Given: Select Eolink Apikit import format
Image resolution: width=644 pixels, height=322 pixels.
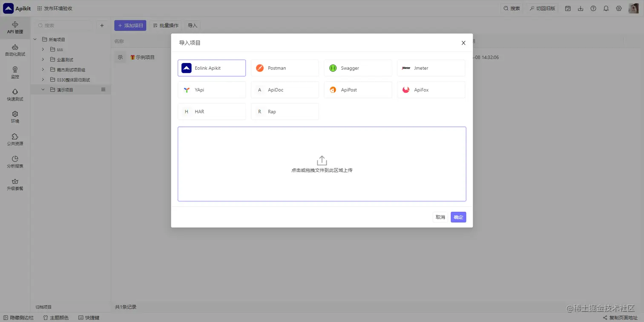Looking at the screenshot, I should click(212, 68).
